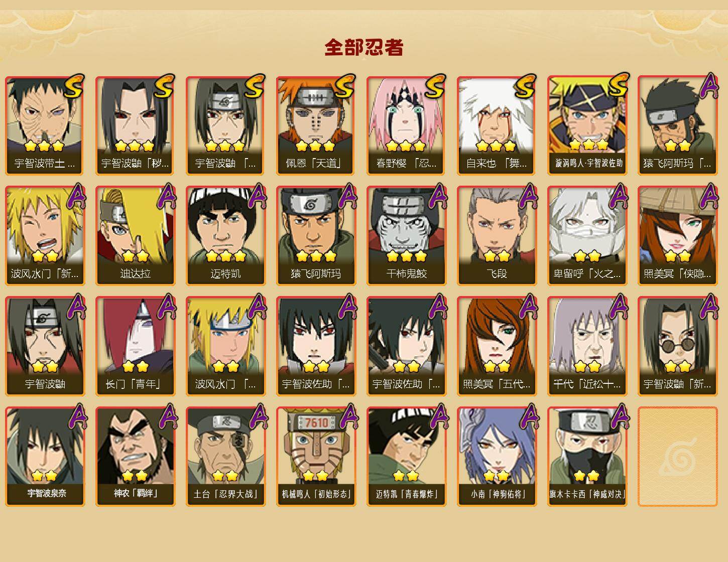Click the 迈特凯「青春爆炸」 card
728x562 pixels.
pos(406,457)
